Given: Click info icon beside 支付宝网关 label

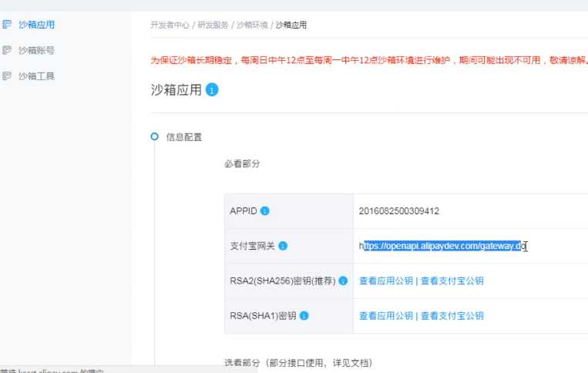Looking at the screenshot, I should coord(283,246).
